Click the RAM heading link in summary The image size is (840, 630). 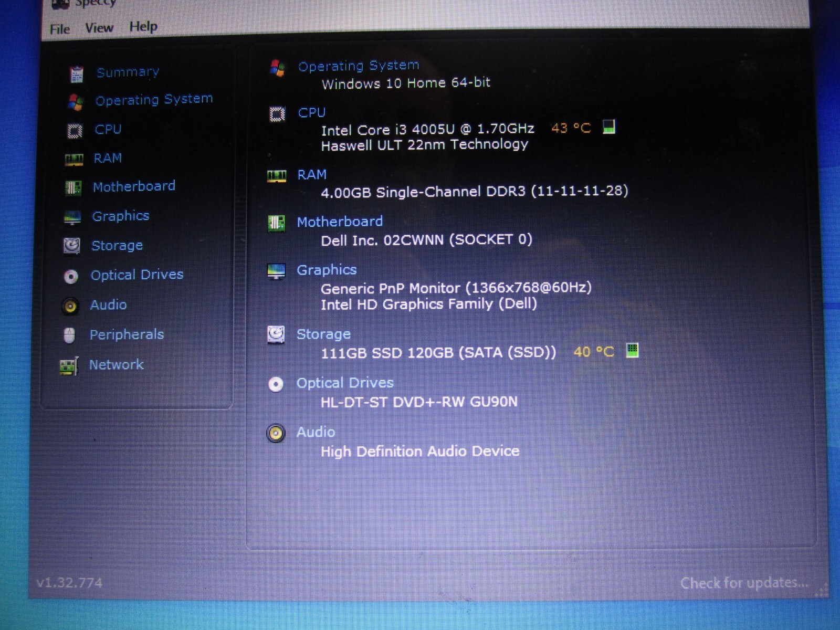(312, 174)
